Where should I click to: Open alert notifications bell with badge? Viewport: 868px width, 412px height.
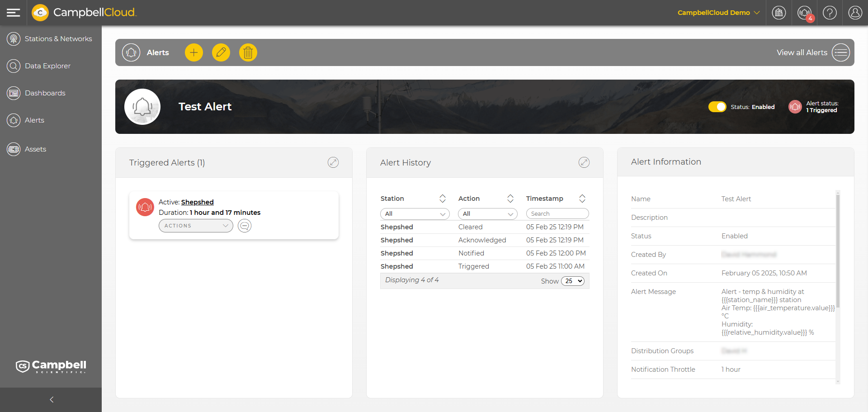pyautogui.click(x=805, y=13)
